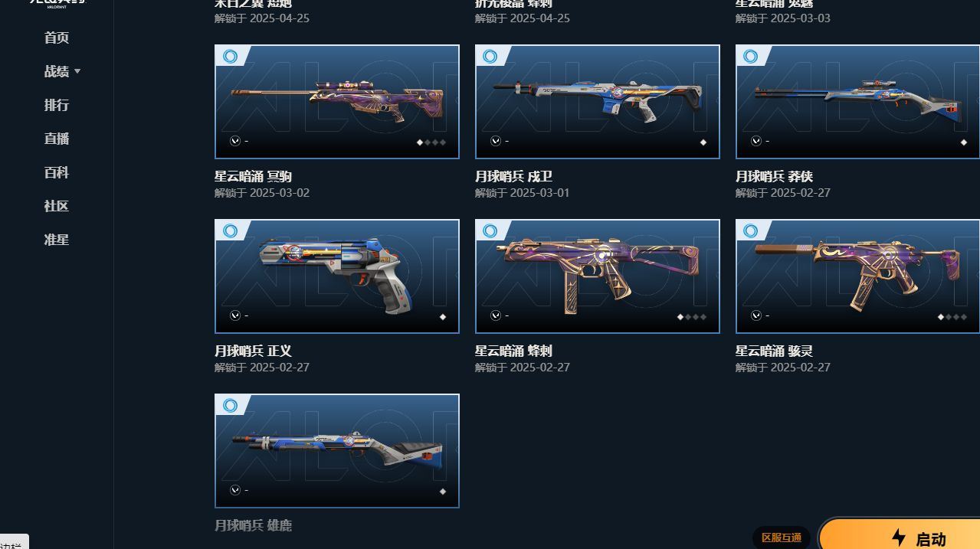Image resolution: width=980 pixels, height=549 pixels.
Task: Open the 社区 page
Action: [x=57, y=206]
